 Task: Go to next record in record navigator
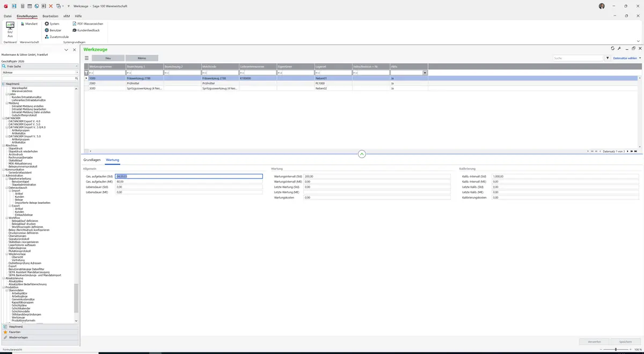pyautogui.click(x=628, y=151)
